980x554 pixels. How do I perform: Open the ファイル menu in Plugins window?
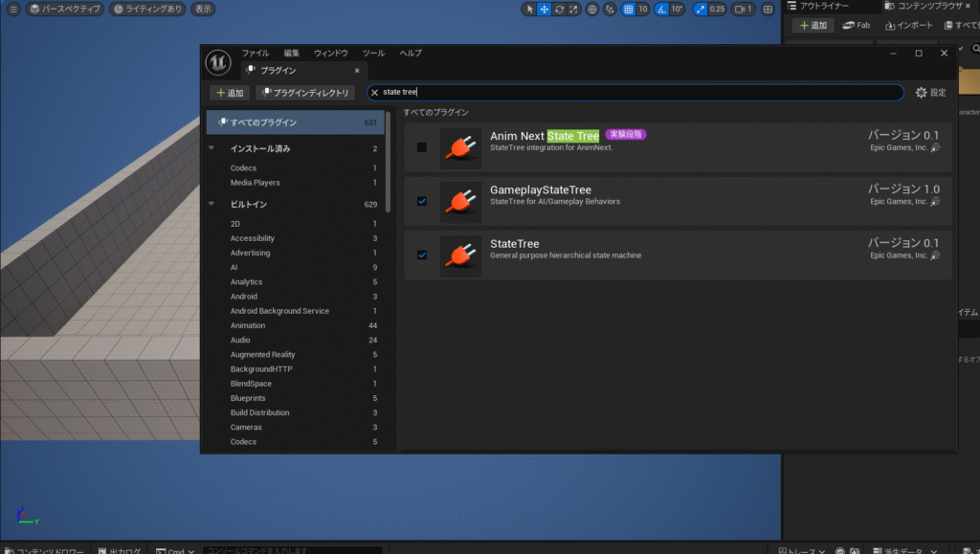click(255, 53)
